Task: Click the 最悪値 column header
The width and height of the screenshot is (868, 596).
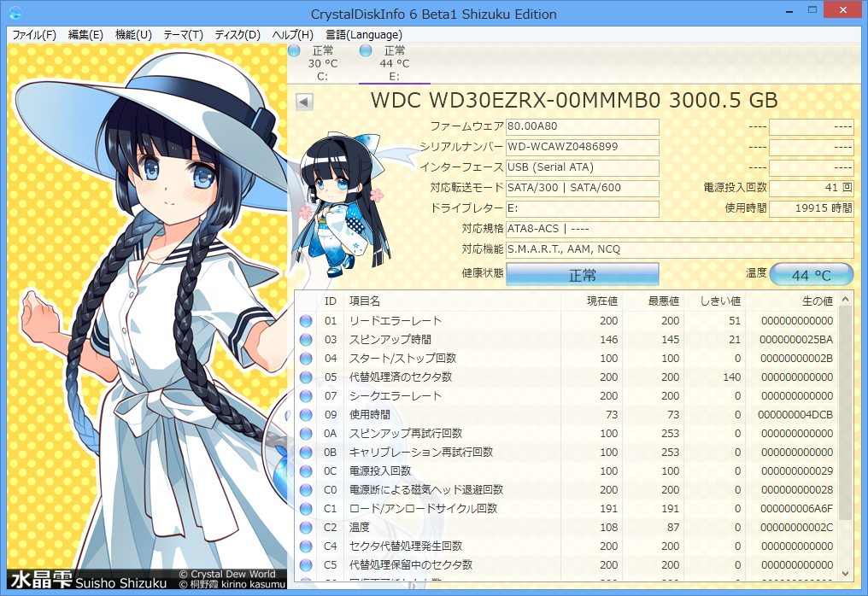Action: coord(654,301)
